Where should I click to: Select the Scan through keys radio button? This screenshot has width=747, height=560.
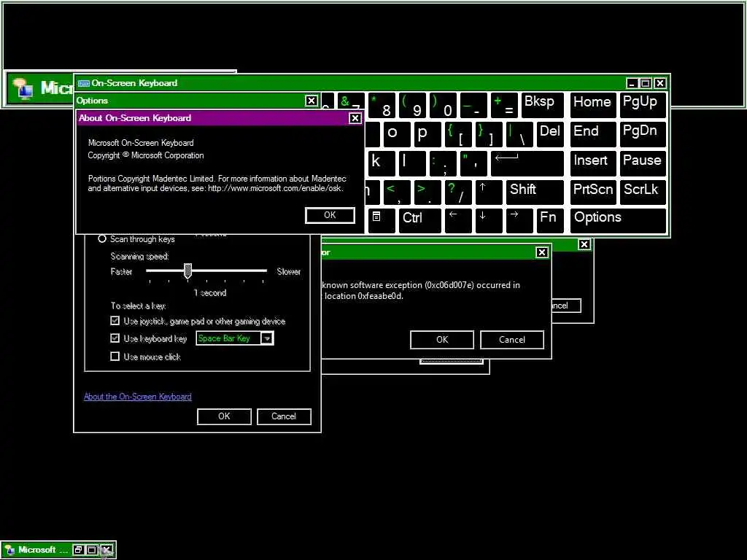pos(102,238)
